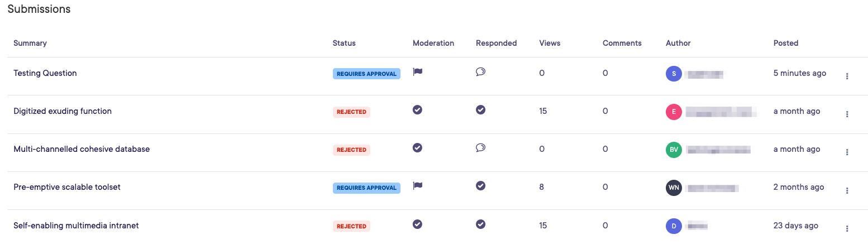Sort by the Posted column header
Image resolution: width=868 pixels, height=244 pixels.
pyautogui.click(x=785, y=43)
